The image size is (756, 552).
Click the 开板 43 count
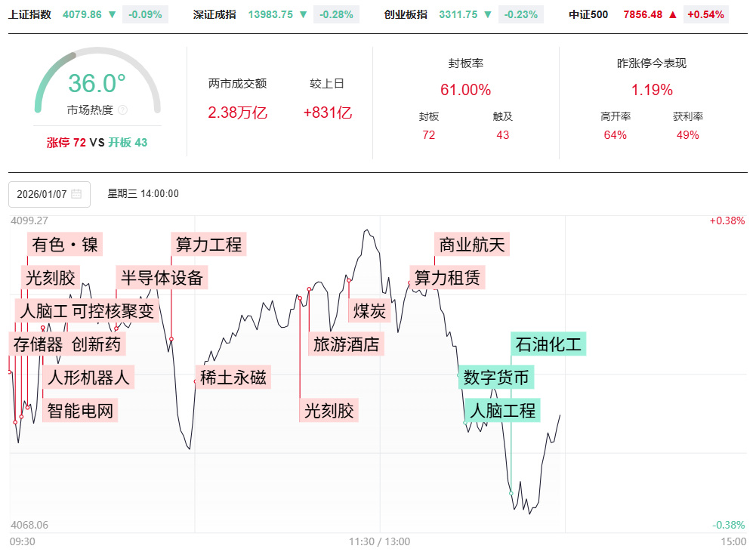(128, 142)
